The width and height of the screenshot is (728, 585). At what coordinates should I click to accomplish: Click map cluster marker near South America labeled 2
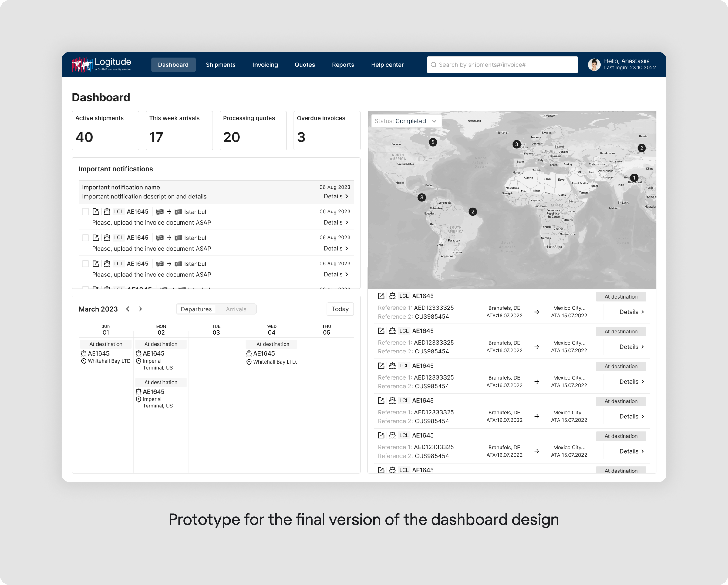[472, 212]
